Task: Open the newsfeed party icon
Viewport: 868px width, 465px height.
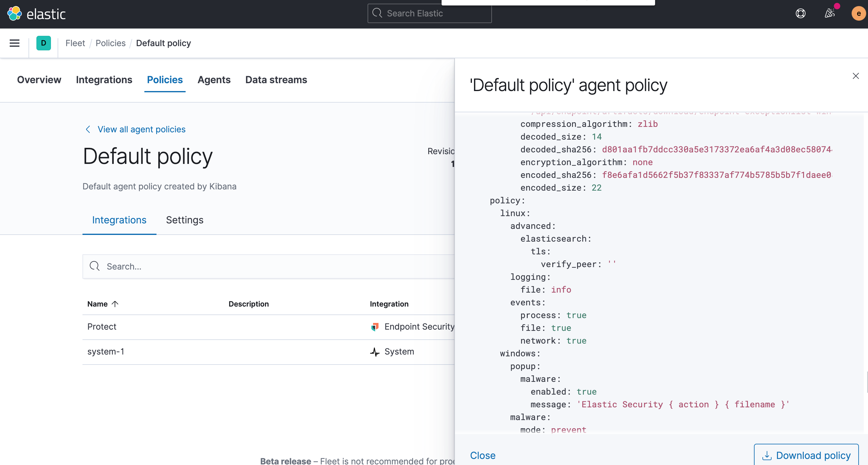Action: [829, 13]
